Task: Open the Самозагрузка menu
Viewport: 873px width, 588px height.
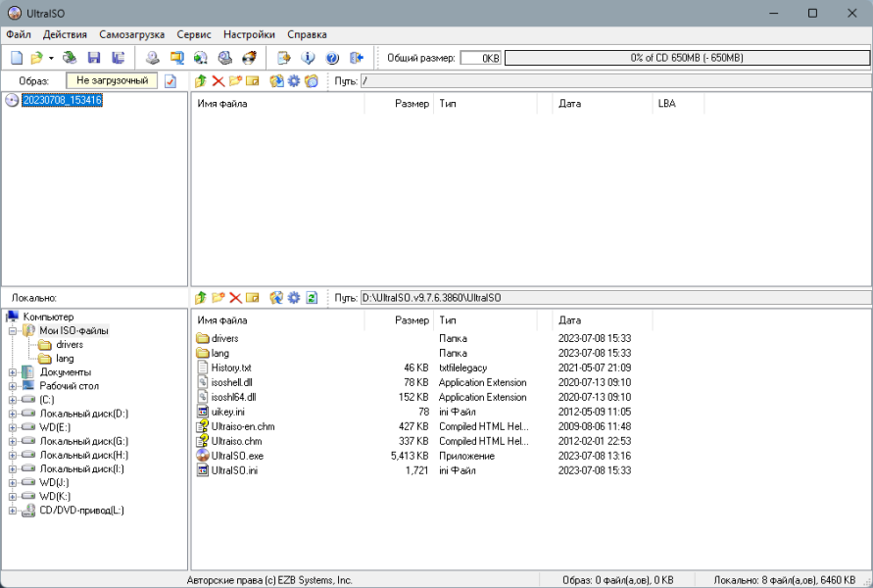Action: pos(132,34)
